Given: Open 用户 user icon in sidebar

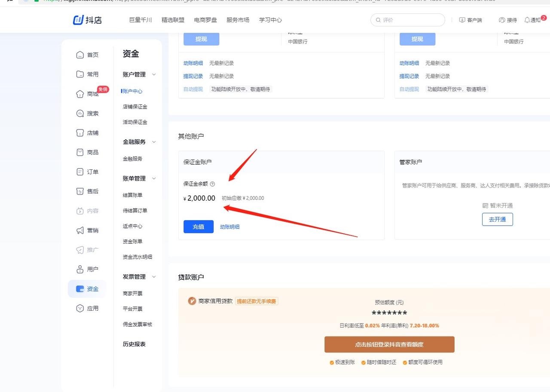Looking at the screenshot, I should pos(80,269).
